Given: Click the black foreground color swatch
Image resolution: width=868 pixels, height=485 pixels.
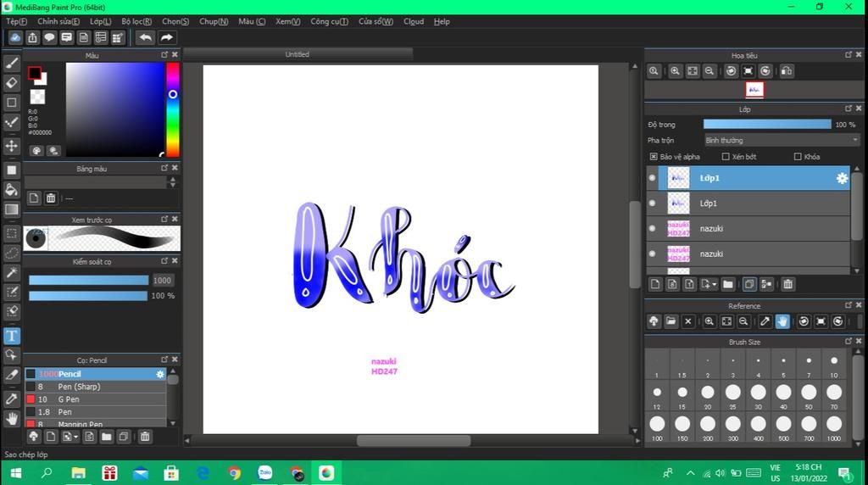Looking at the screenshot, I should pos(34,73).
